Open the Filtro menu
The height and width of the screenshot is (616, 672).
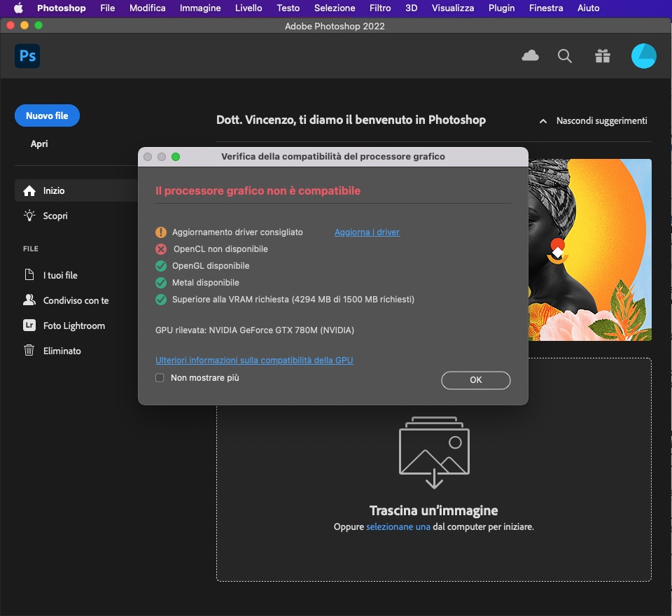click(380, 8)
